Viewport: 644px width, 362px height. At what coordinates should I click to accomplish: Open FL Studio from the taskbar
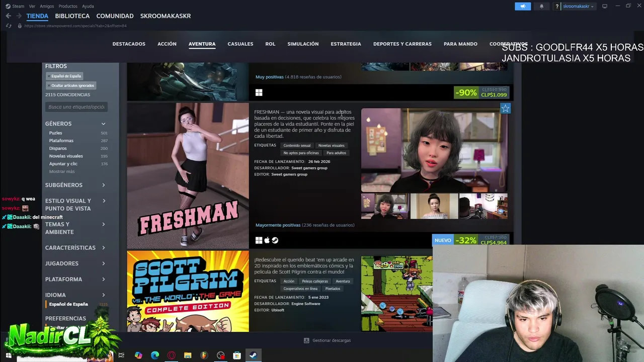[204, 355]
